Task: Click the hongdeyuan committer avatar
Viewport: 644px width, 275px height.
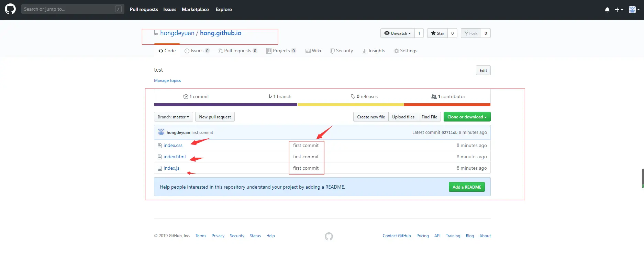Action: [x=161, y=132]
